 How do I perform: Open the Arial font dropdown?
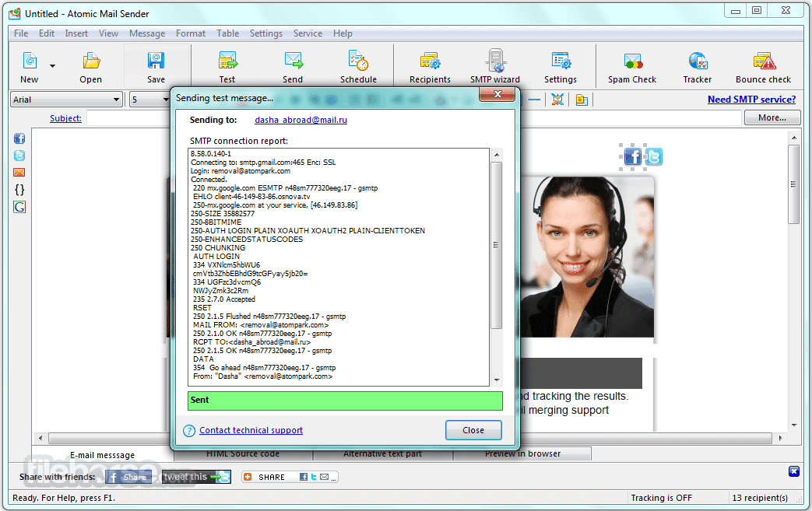pos(117,100)
